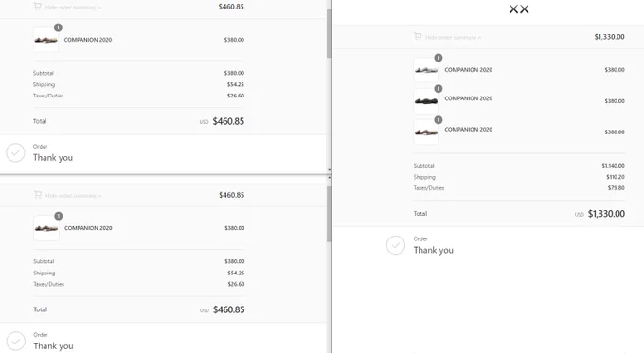Click scrollbar down arrow of top-left panel
The image size is (644, 353).
(329, 169)
